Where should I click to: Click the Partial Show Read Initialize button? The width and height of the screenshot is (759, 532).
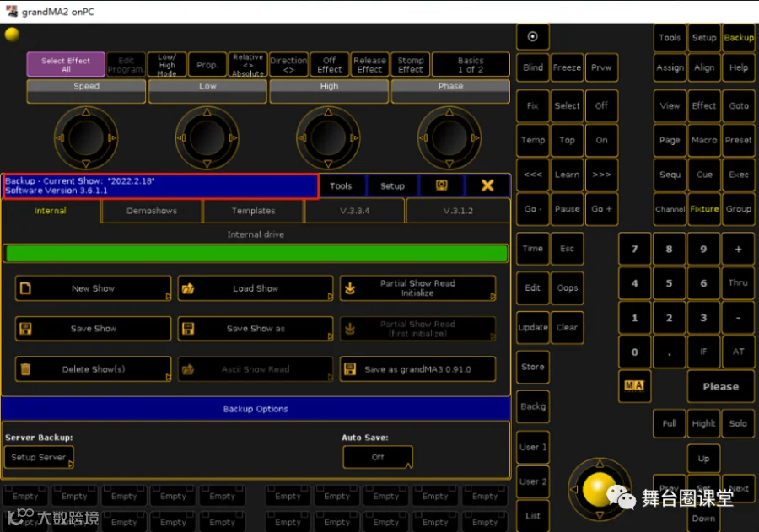click(x=417, y=288)
